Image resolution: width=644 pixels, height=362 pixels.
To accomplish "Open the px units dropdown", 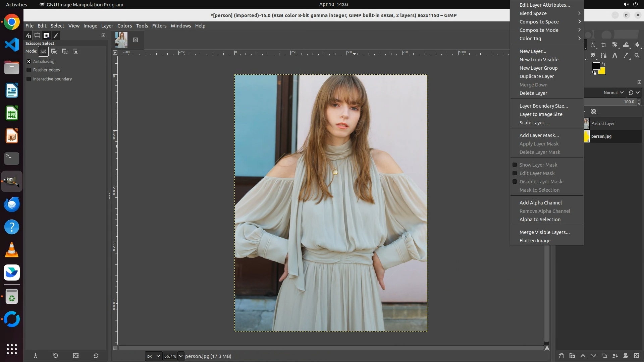I will pos(154,356).
